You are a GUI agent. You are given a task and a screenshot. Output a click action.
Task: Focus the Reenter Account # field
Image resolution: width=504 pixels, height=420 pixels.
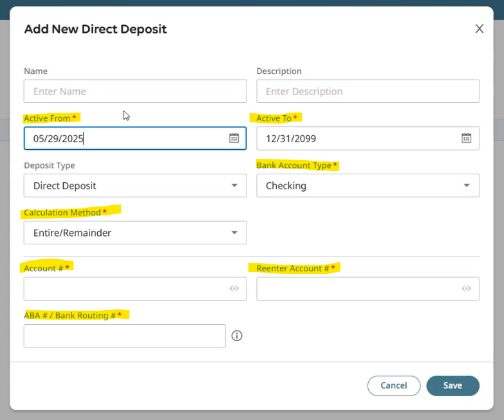point(368,289)
